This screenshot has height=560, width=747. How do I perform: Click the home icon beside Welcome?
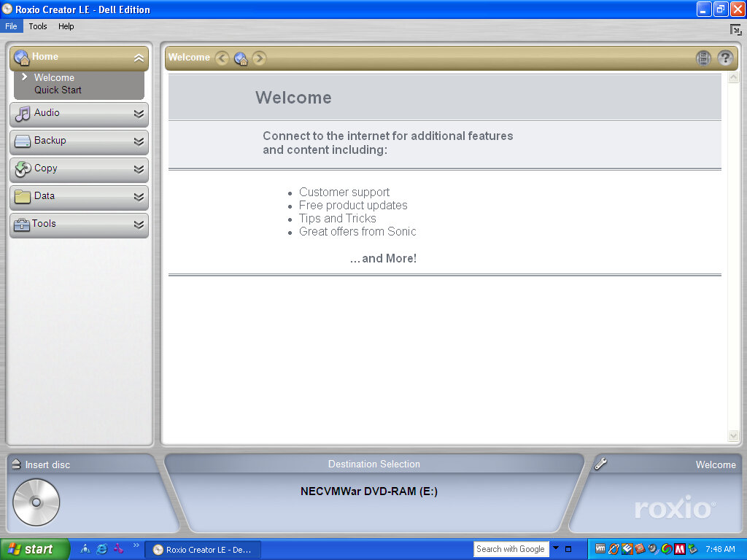pos(241,58)
